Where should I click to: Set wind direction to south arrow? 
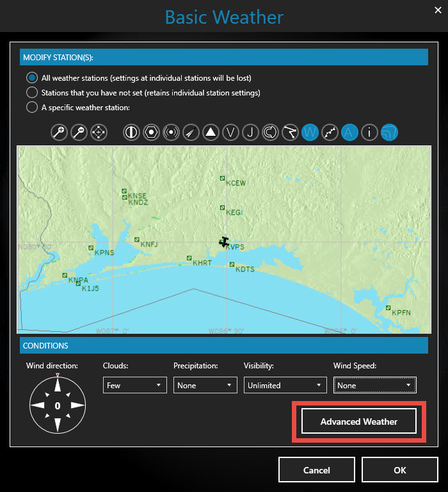[x=58, y=425]
